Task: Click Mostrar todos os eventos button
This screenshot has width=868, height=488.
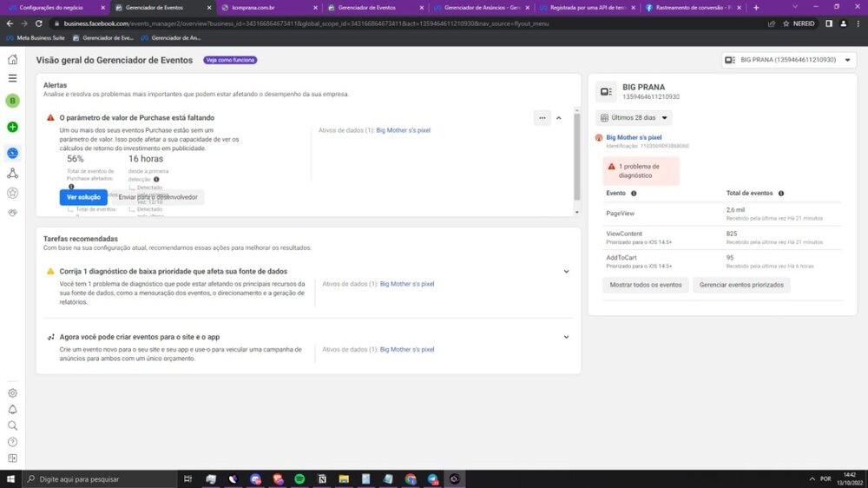Action: point(646,285)
